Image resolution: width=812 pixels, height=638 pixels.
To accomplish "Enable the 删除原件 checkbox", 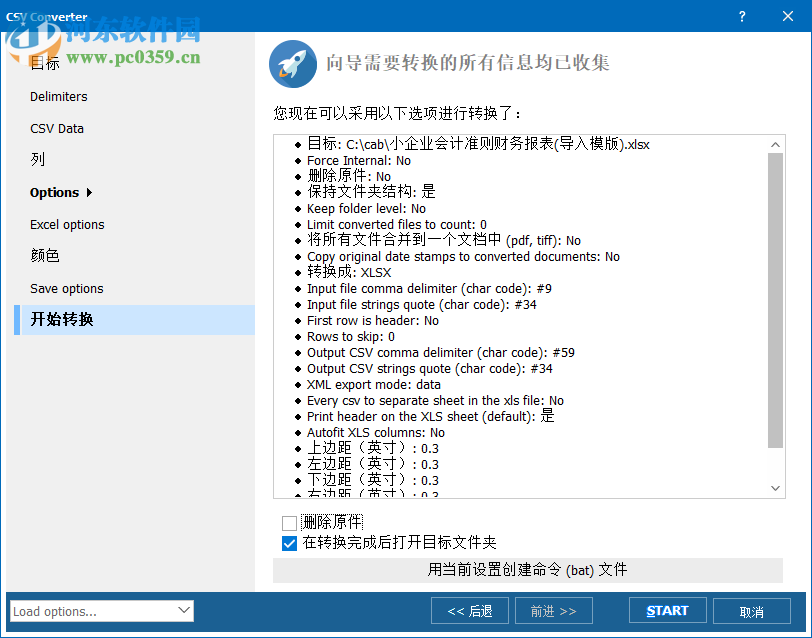I will (288, 522).
